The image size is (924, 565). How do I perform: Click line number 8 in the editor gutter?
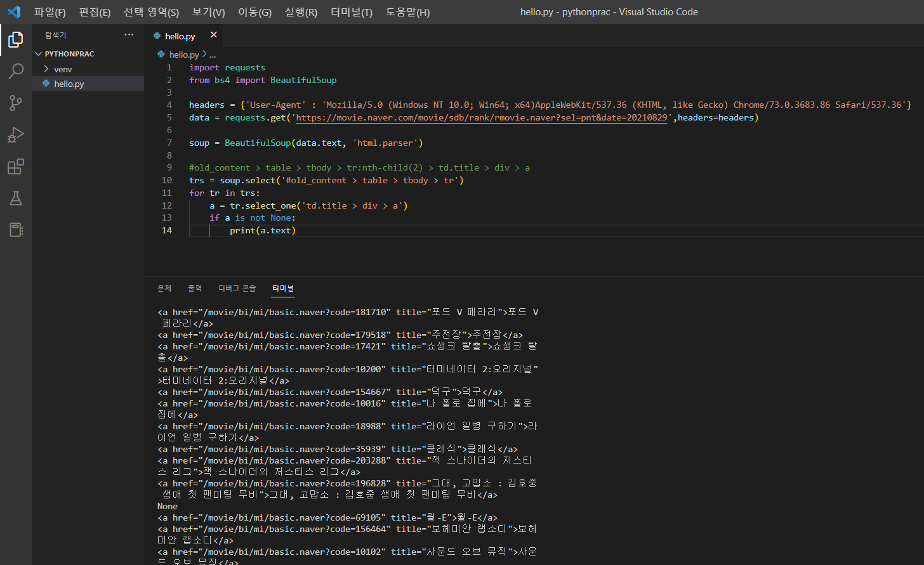pyautogui.click(x=169, y=155)
